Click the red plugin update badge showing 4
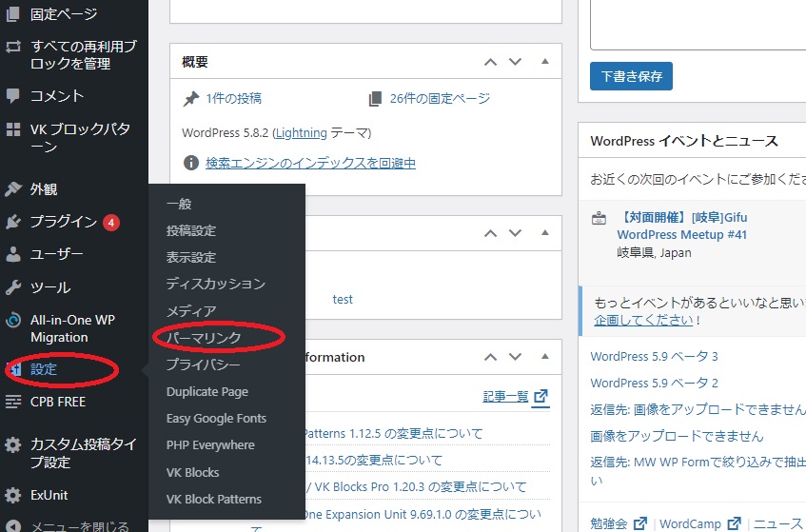806x532 pixels. [111, 223]
